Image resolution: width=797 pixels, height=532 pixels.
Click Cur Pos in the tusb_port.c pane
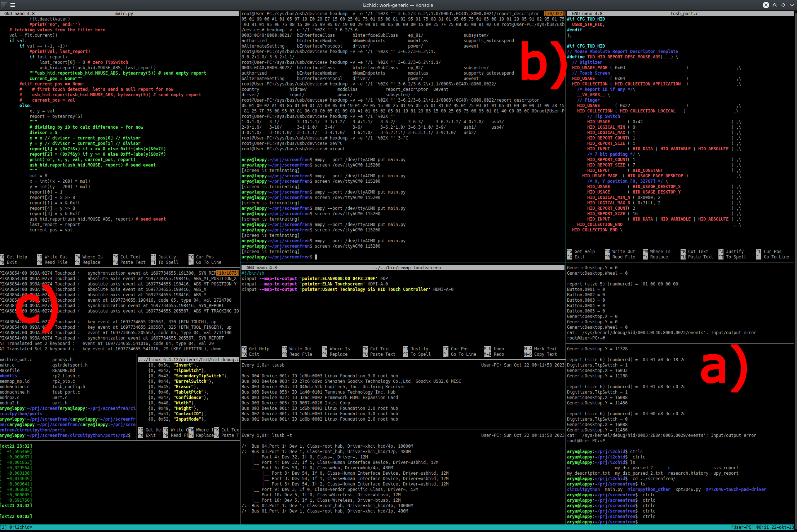772,251
